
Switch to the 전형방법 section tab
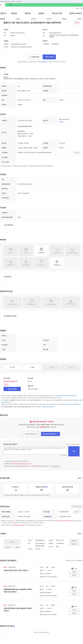[64, 19]
